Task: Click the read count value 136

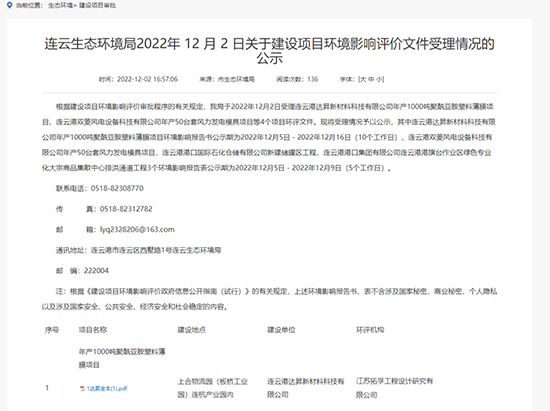Action: point(313,79)
